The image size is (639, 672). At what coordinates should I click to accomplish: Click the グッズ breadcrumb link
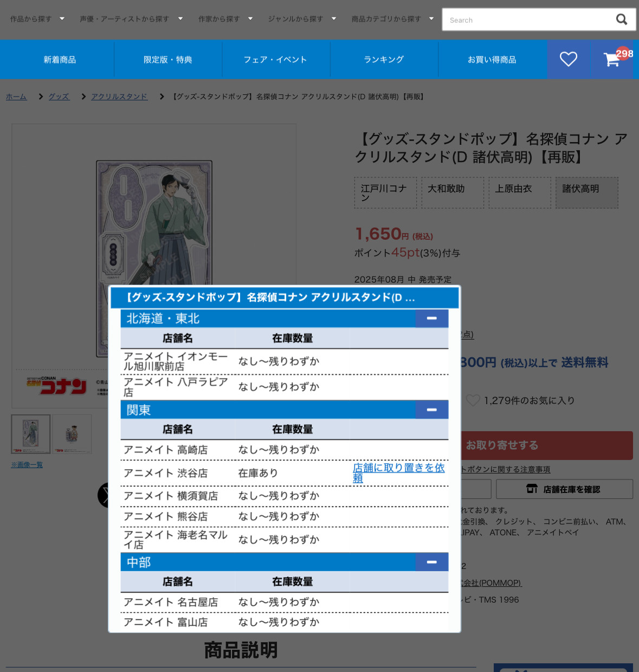[x=59, y=97]
